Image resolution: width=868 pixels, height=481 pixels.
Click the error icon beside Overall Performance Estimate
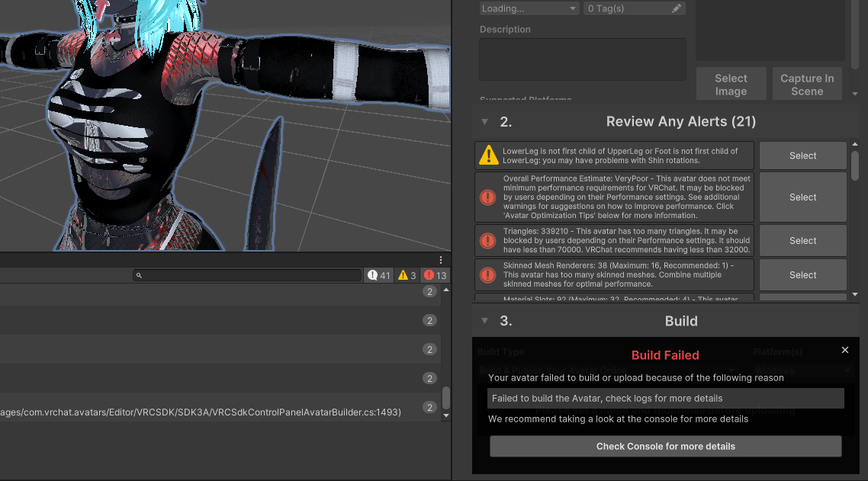(487, 197)
